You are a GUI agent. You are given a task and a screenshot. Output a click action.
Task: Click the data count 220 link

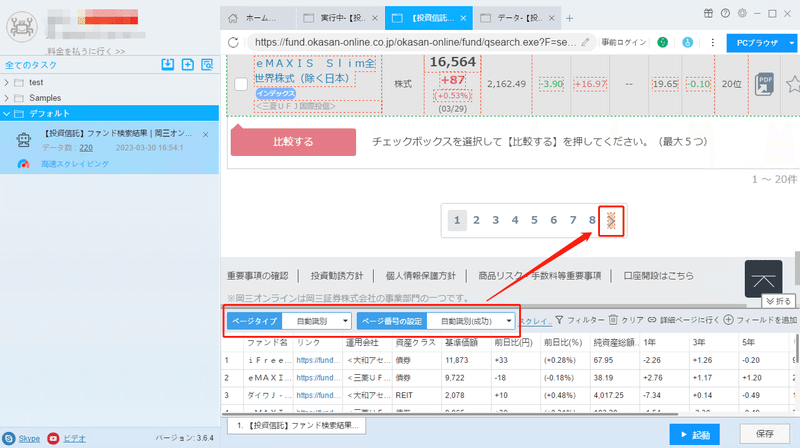click(x=86, y=147)
